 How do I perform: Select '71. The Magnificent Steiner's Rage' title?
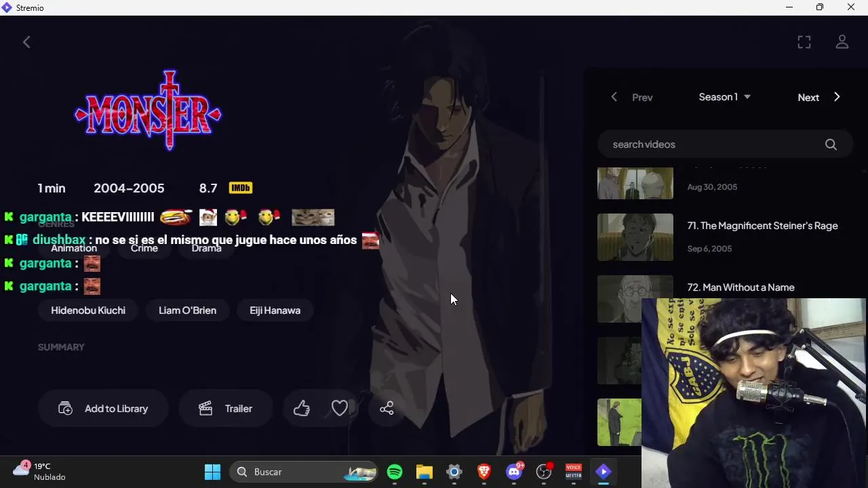762,226
